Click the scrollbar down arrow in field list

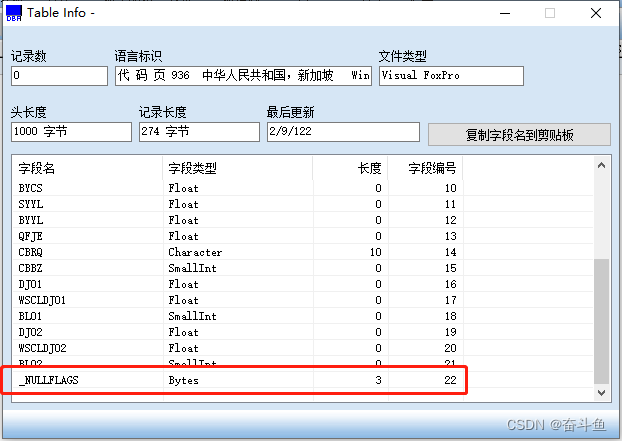coord(601,393)
